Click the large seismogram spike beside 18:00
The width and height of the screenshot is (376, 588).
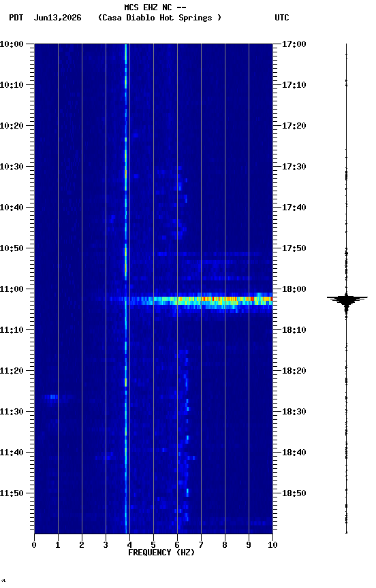(347, 300)
